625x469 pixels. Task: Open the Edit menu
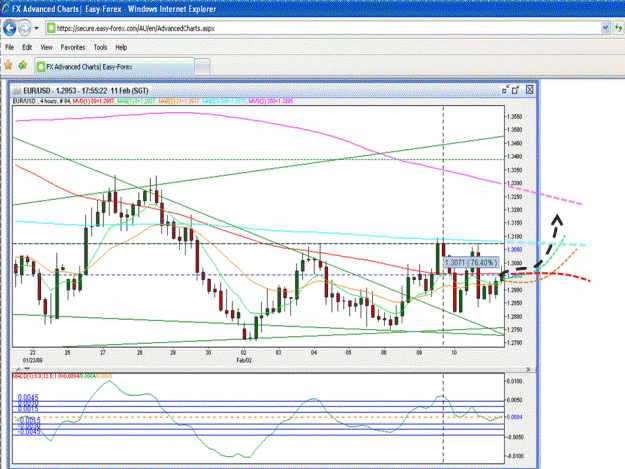coord(27,47)
